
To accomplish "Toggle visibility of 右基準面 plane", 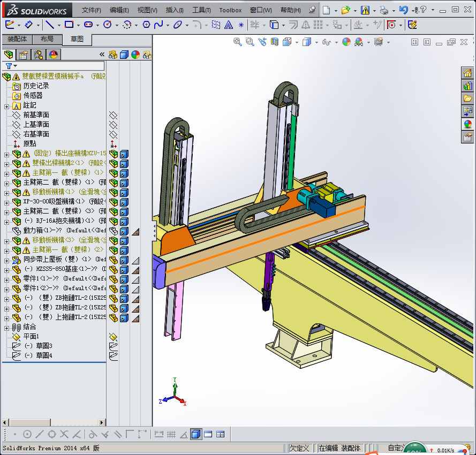I will [113, 134].
